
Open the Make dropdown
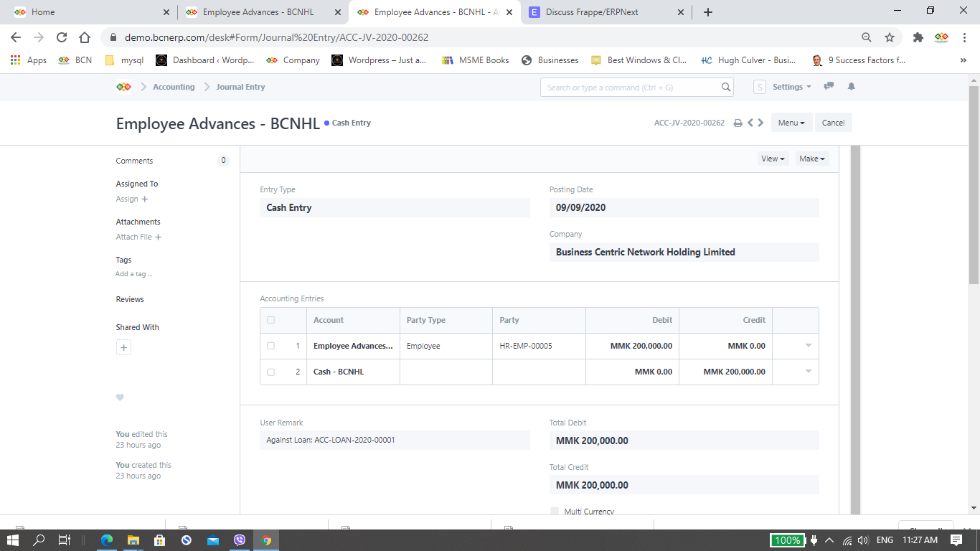click(x=812, y=159)
